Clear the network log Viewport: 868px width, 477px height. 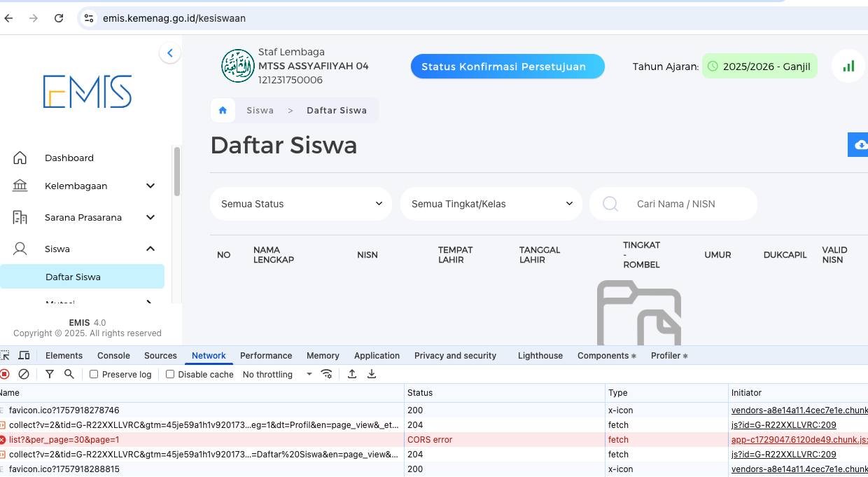point(24,374)
